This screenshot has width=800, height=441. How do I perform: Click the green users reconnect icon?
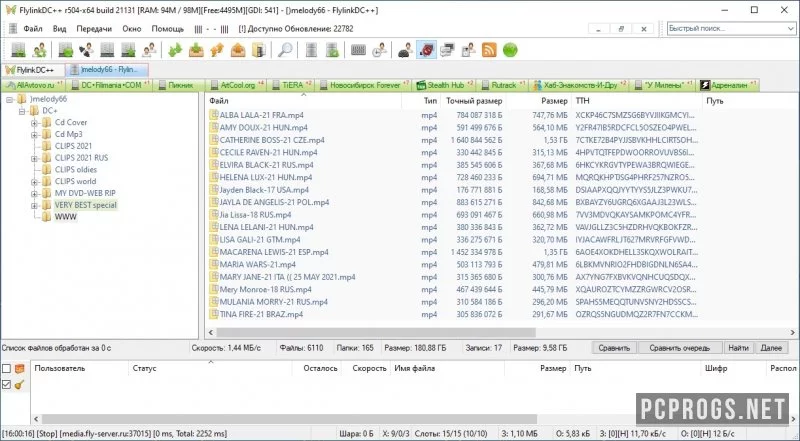(x=39, y=50)
